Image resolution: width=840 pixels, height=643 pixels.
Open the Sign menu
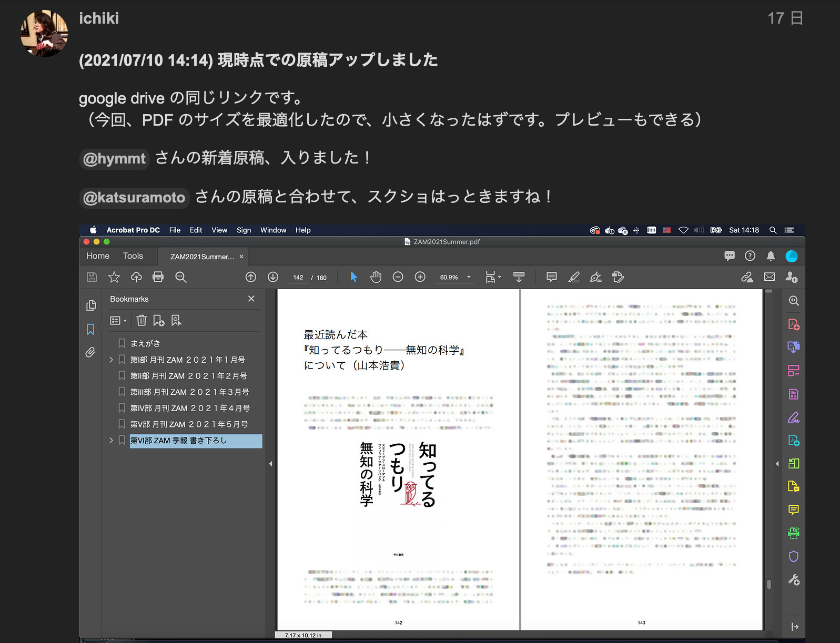coord(244,230)
